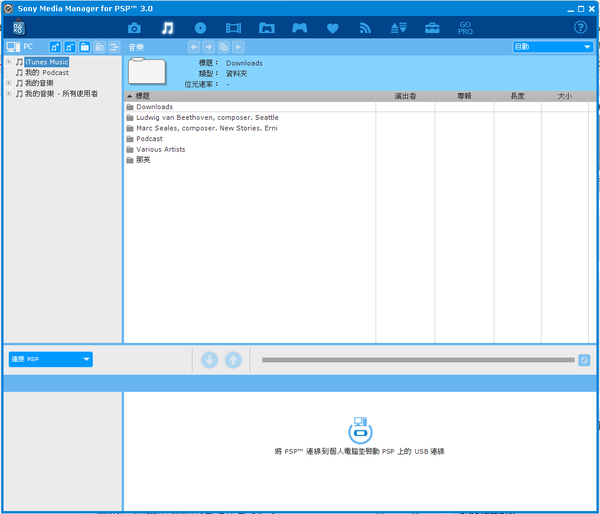Click the large folder thumbnail in details header
The image size is (600, 514).
tap(147, 71)
